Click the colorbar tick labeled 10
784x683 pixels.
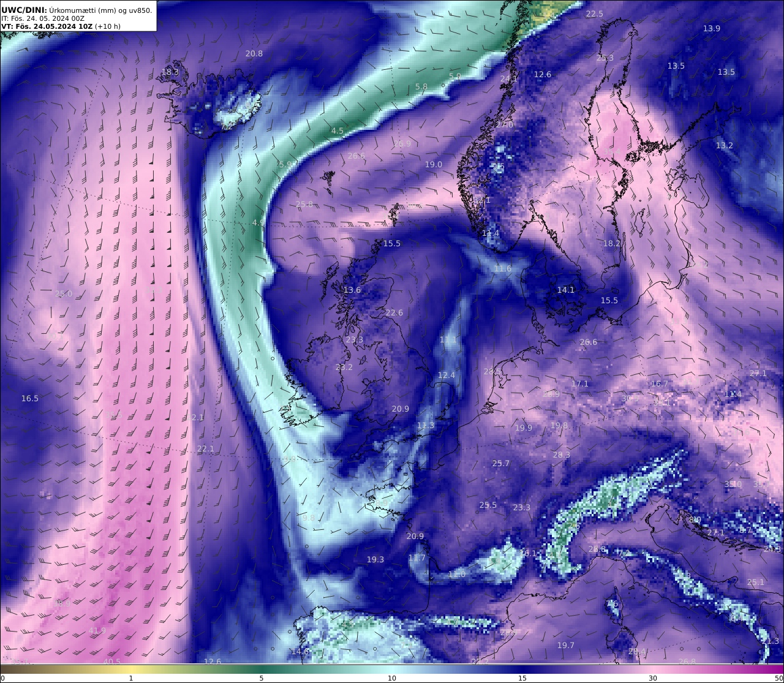(x=392, y=678)
